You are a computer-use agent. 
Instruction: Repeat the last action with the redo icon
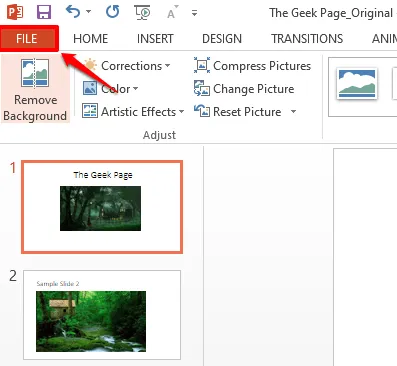coord(112,12)
